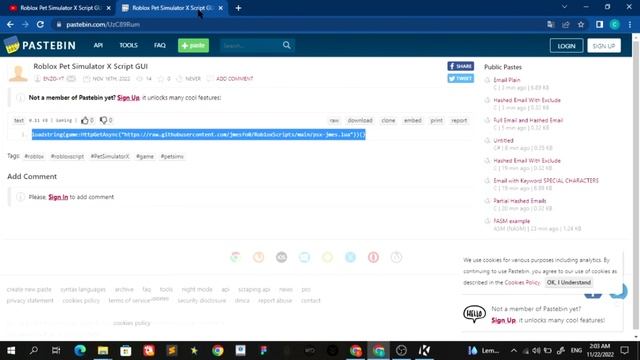Dislike the paste with thumbs down icon
The width and height of the screenshot is (640, 360).
(103, 120)
